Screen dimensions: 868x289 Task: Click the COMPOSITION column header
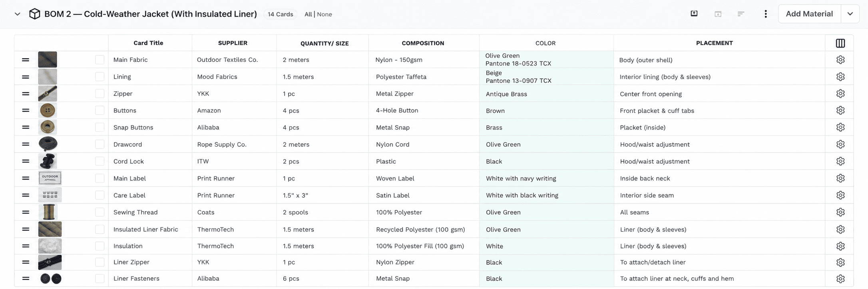pos(423,43)
